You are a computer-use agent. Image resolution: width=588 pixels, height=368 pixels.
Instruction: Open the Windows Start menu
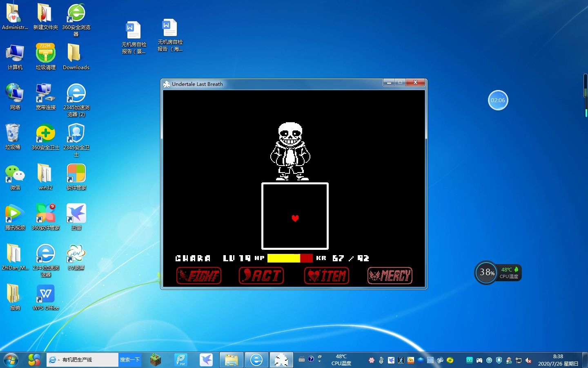click(x=11, y=360)
